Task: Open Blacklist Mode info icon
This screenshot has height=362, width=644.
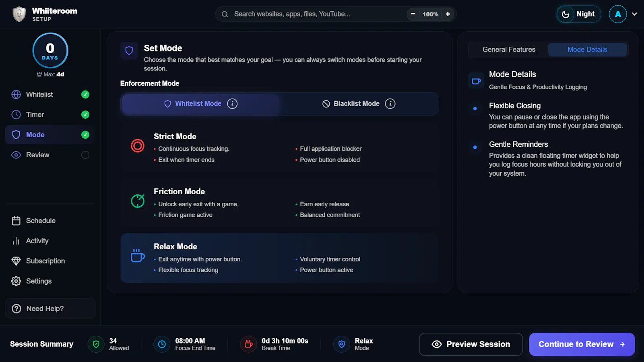Action: point(390,104)
